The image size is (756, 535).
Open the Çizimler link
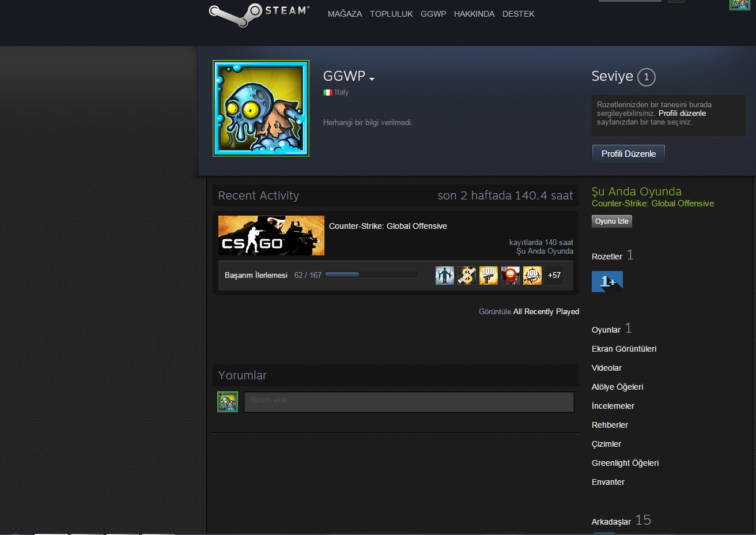click(606, 444)
